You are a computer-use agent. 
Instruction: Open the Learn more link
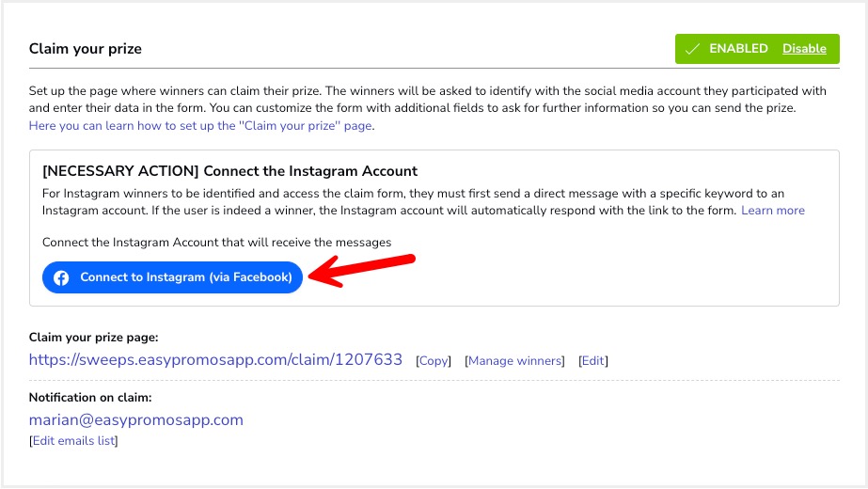click(x=773, y=211)
